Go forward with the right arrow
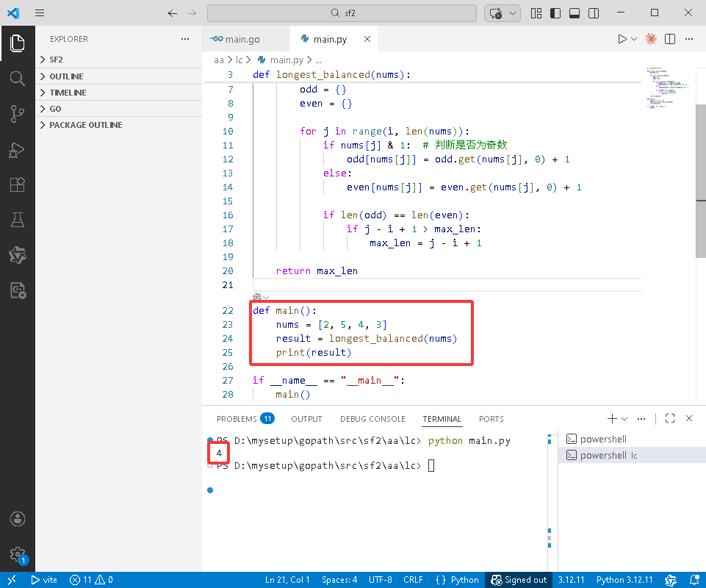Image resolution: width=706 pixels, height=588 pixels. pos(192,13)
